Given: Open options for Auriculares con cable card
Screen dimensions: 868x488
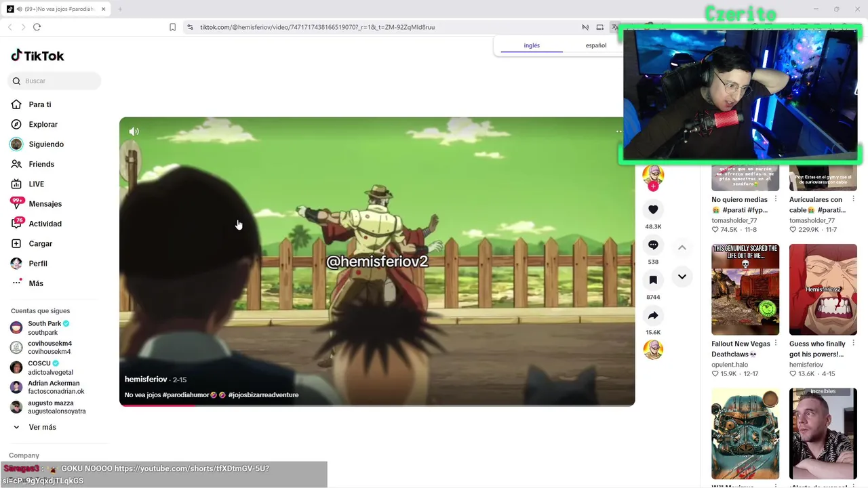Looking at the screenshot, I should coord(853,199).
